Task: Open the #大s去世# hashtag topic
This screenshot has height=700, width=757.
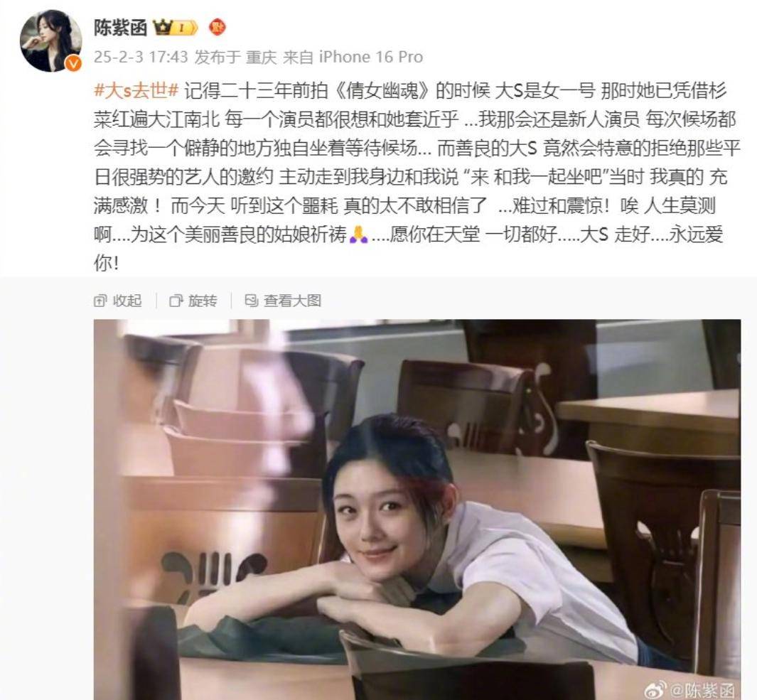Action: 136,90
